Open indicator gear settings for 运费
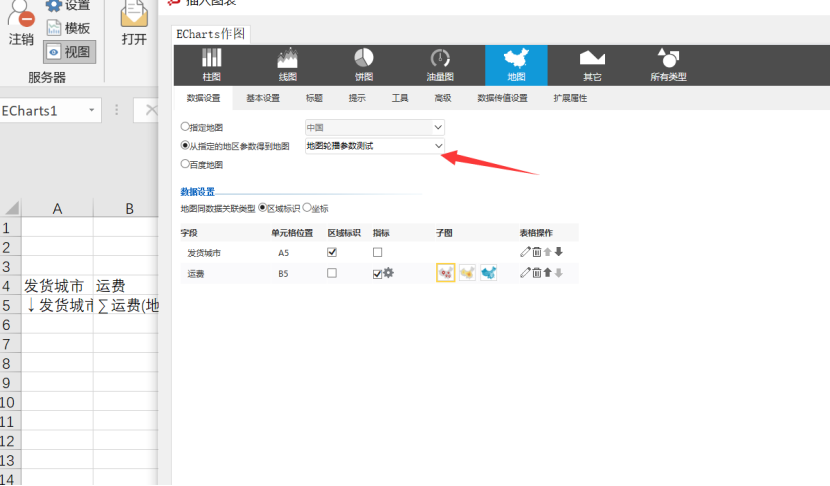The height and width of the screenshot is (486, 830). (x=389, y=273)
